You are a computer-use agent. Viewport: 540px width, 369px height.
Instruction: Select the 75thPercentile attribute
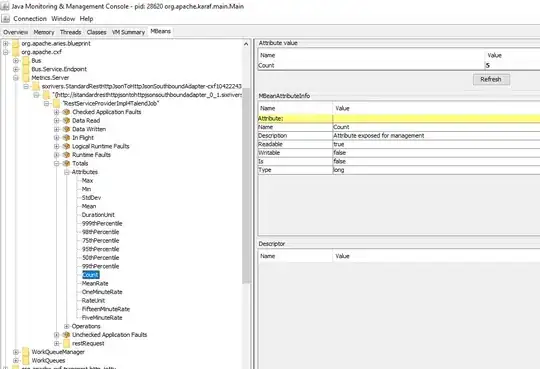[101, 240]
